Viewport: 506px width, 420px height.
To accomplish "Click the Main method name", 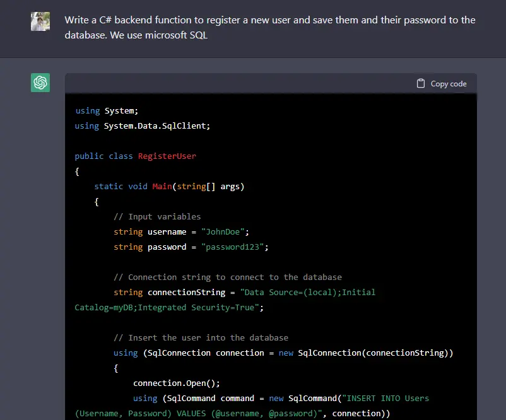I will (162, 186).
